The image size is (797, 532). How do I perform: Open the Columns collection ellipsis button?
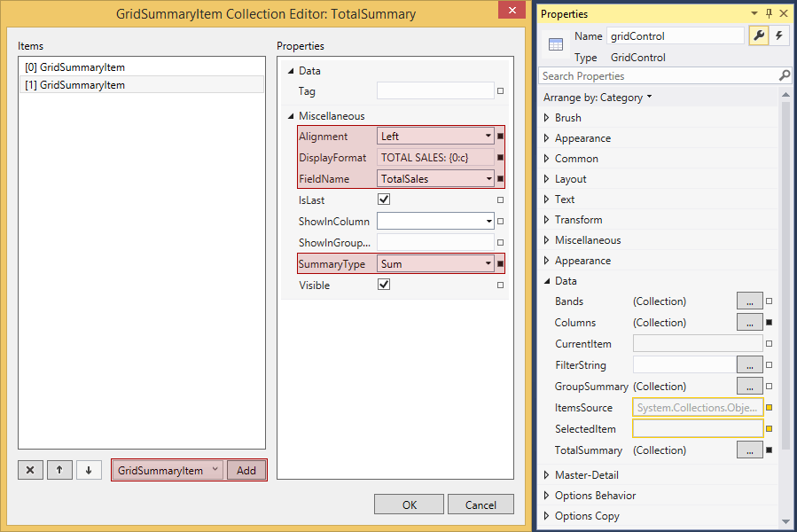(749, 323)
